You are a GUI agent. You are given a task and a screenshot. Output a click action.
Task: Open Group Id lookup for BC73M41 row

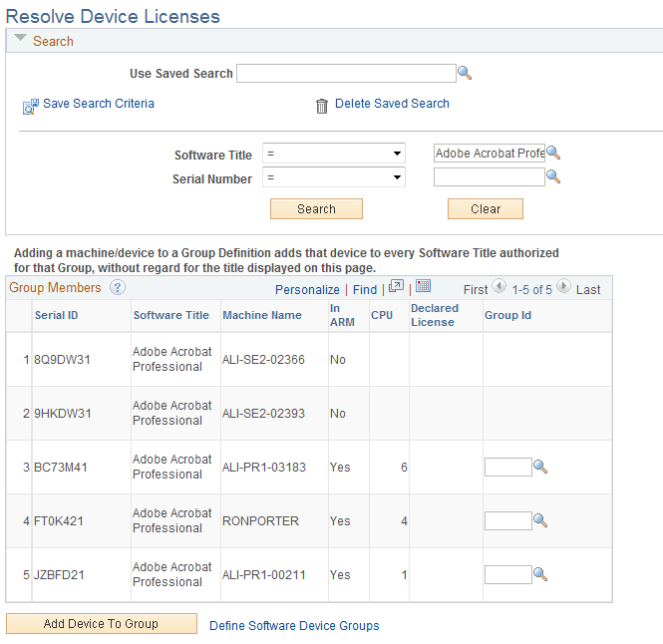[540, 467]
